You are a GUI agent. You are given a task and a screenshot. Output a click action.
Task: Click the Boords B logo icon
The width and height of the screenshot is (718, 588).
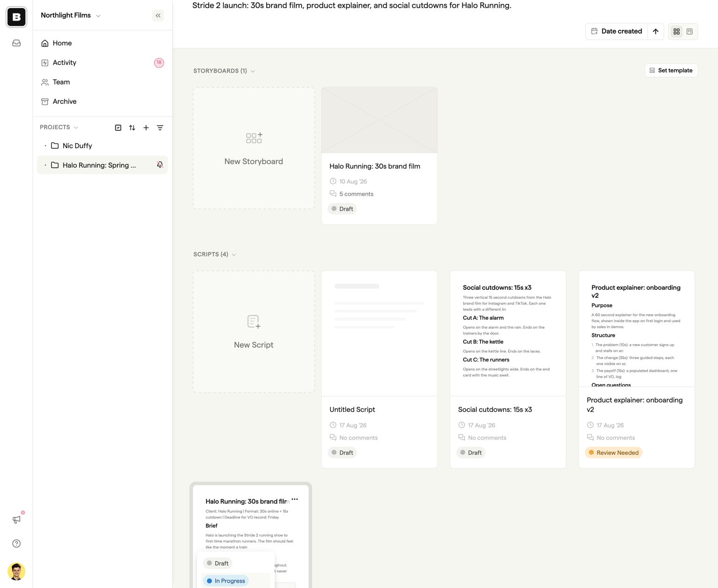point(16,17)
